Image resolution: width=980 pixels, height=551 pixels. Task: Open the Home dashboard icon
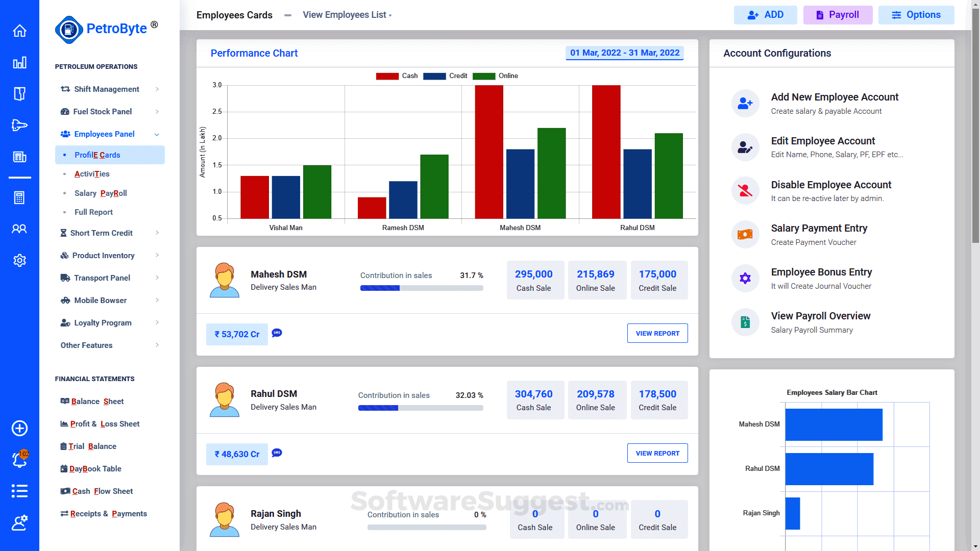(x=19, y=31)
